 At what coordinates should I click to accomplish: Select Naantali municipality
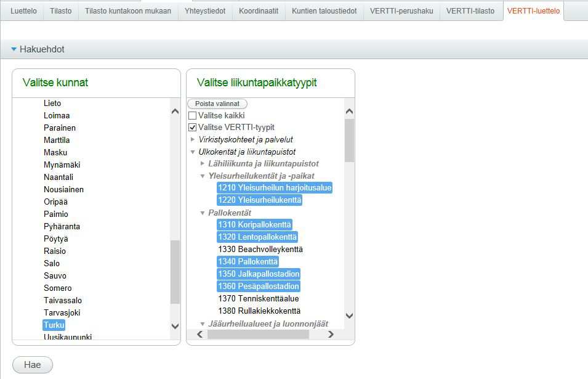58,177
